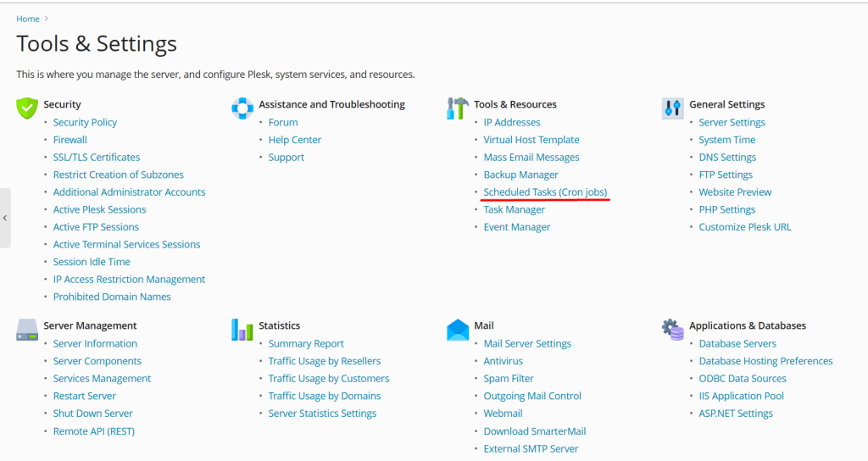Open Database Servers
Viewport: 868px width, 461px height.
point(737,344)
